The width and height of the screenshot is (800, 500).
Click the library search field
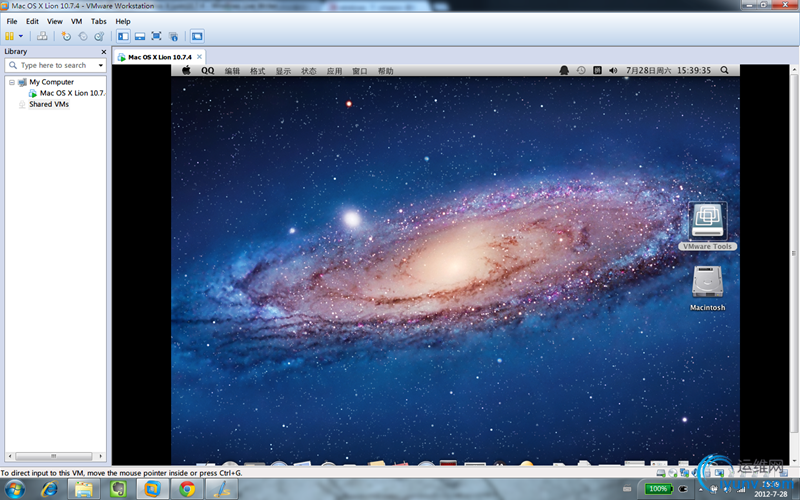click(x=55, y=65)
